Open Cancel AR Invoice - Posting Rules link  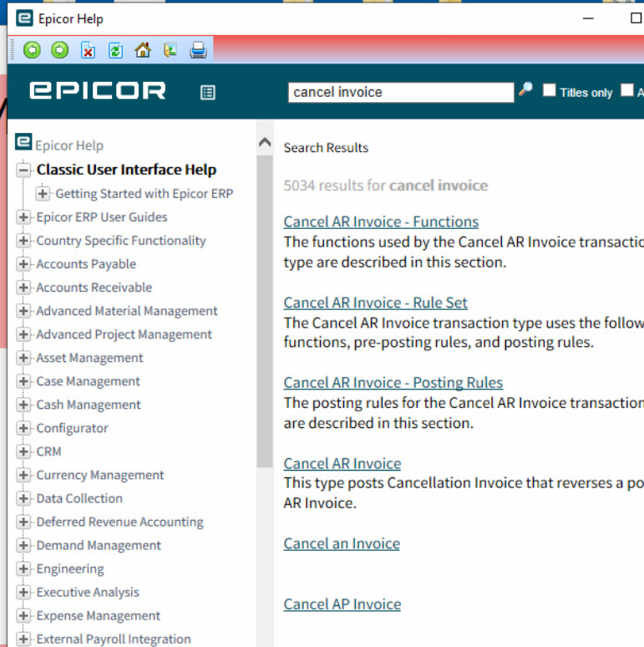pos(393,383)
